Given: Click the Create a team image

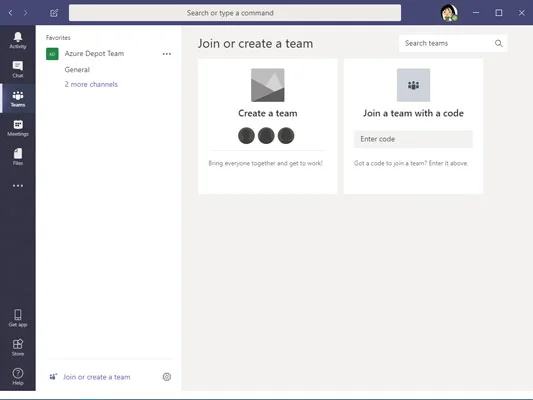Looking at the screenshot, I should point(268,85).
